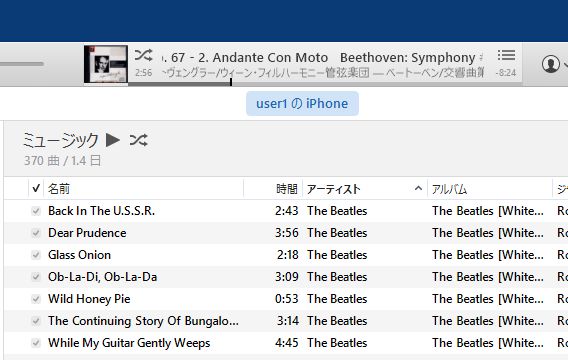Click the 4:45 duration cell

pos(287,343)
